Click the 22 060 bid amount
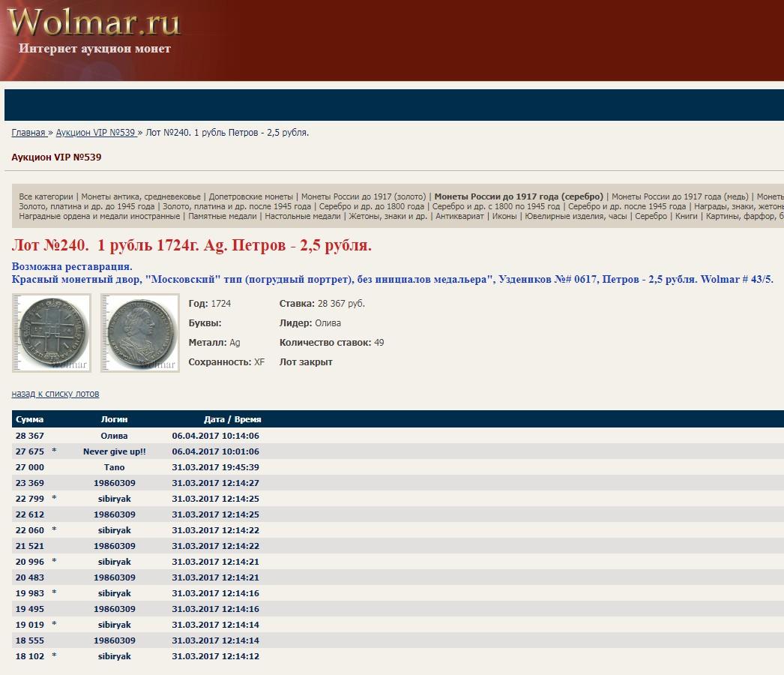The height and width of the screenshot is (675, 784). click(29, 530)
